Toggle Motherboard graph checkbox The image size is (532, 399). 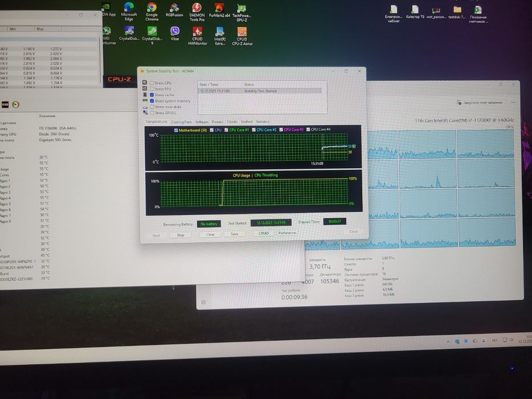(x=176, y=131)
